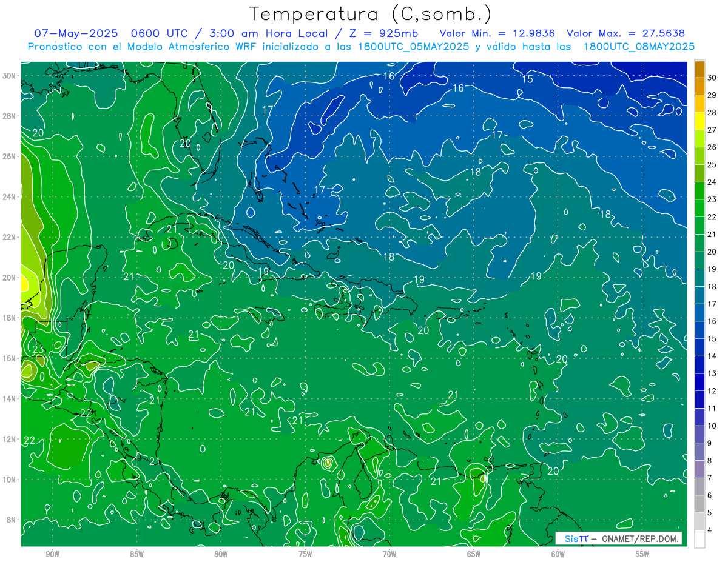Click the '90W' longitude axis label
Viewport: 728px width, 562px height.
click(x=53, y=554)
